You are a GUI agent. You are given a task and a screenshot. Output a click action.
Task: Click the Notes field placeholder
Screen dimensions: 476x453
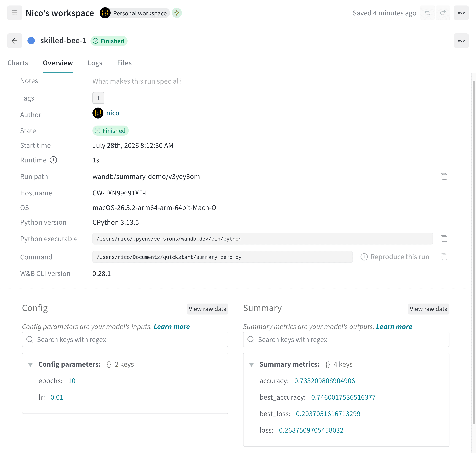pos(137,81)
